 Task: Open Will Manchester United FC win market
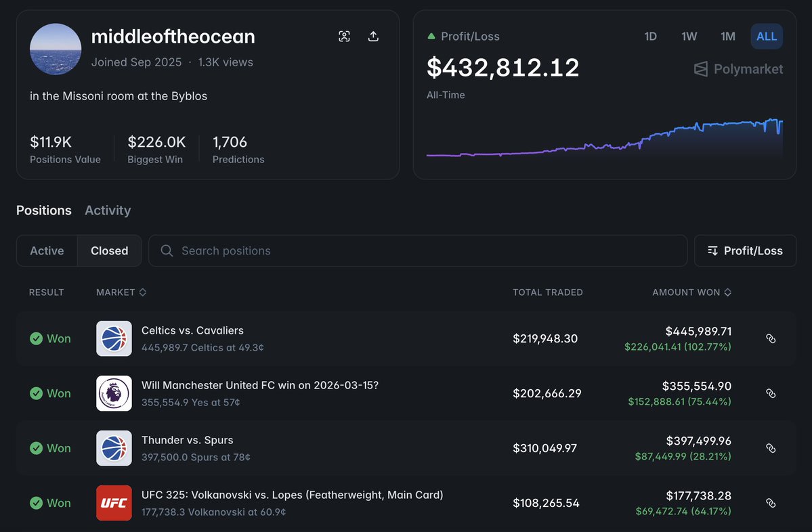(x=260, y=385)
